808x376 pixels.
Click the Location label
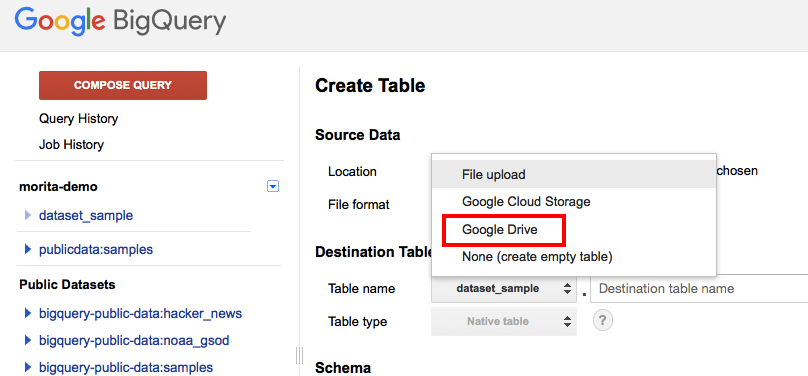coord(352,171)
